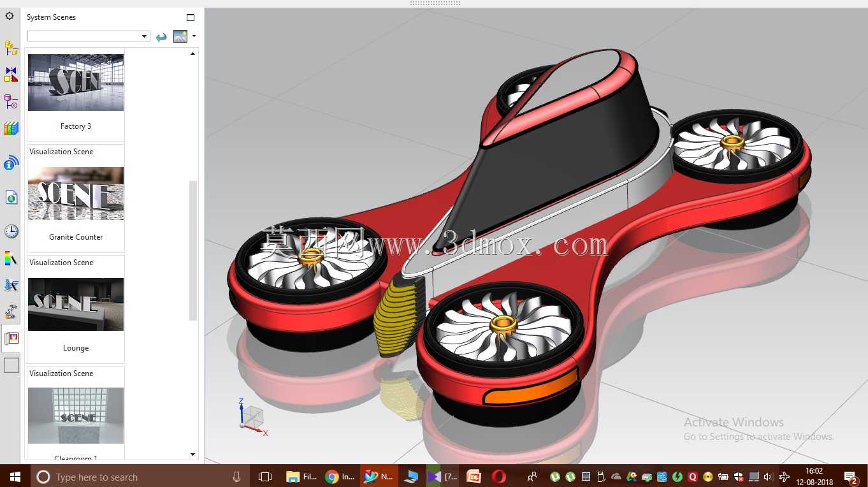Open File Explorer from the taskbar
Screen dimensions: 868x487
(301, 476)
